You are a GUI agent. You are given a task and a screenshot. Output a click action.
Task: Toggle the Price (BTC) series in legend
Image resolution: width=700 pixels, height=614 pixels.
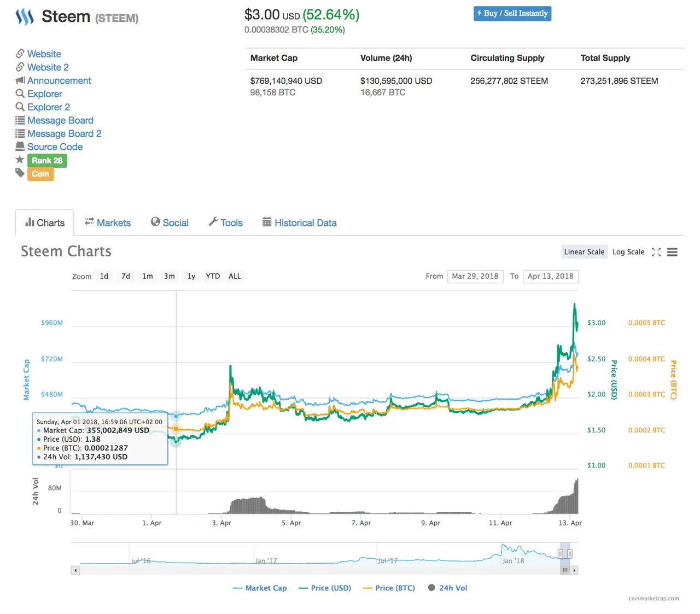click(389, 588)
